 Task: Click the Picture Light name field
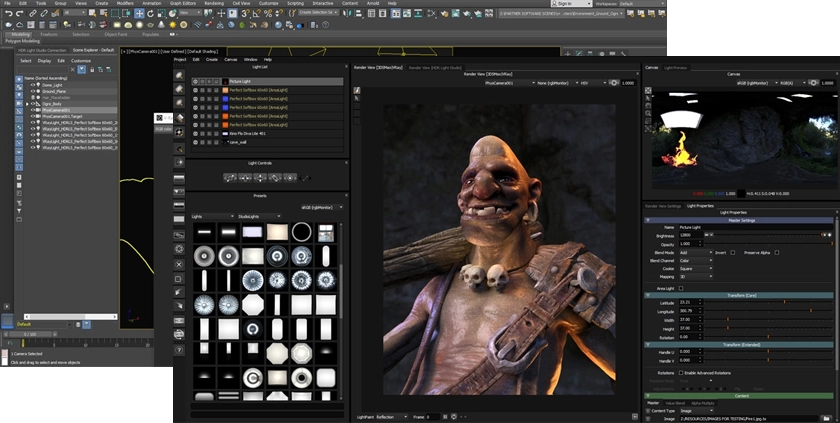click(x=755, y=228)
